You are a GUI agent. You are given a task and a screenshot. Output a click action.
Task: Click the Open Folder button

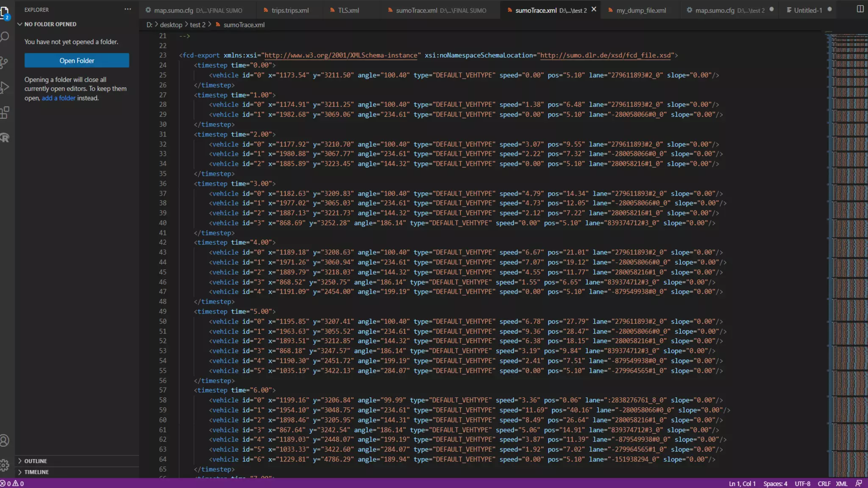click(x=77, y=61)
